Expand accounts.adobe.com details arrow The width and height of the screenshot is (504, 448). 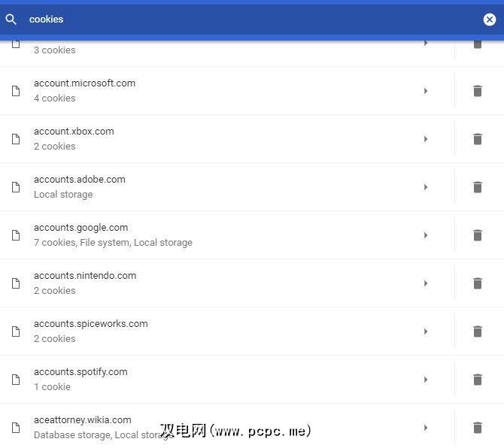tap(426, 187)
